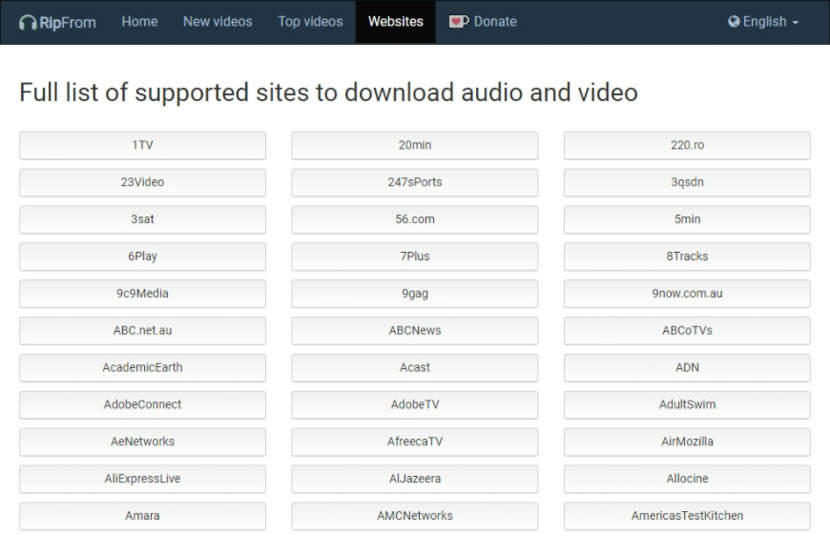Select ABCNews from the list

click(x=414, y=331)
